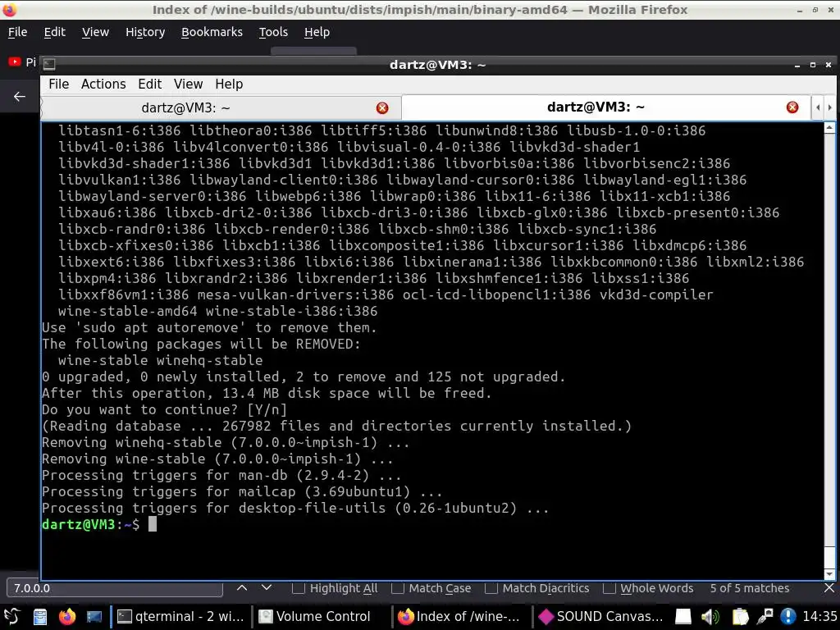Open Firefox Help menu
The image size is (840, 630).
click(317, 32)
